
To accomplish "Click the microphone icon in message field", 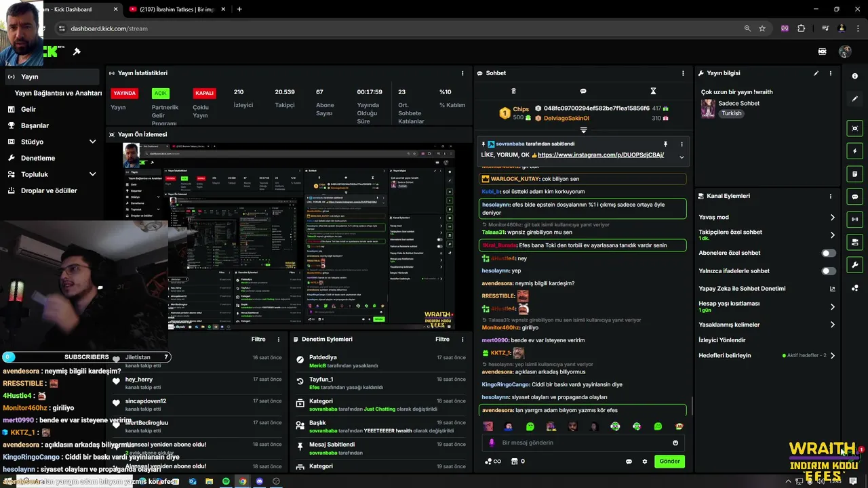I will pos(492,443).
